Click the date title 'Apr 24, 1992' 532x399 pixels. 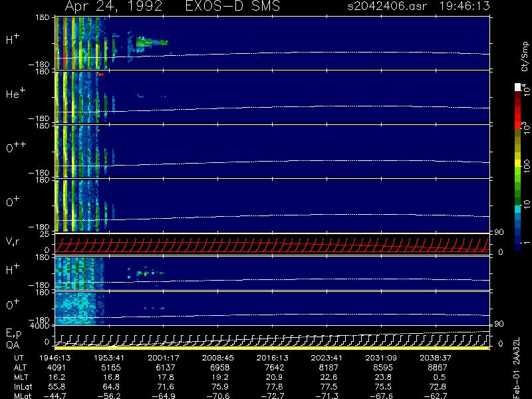(x=113, y=7)
